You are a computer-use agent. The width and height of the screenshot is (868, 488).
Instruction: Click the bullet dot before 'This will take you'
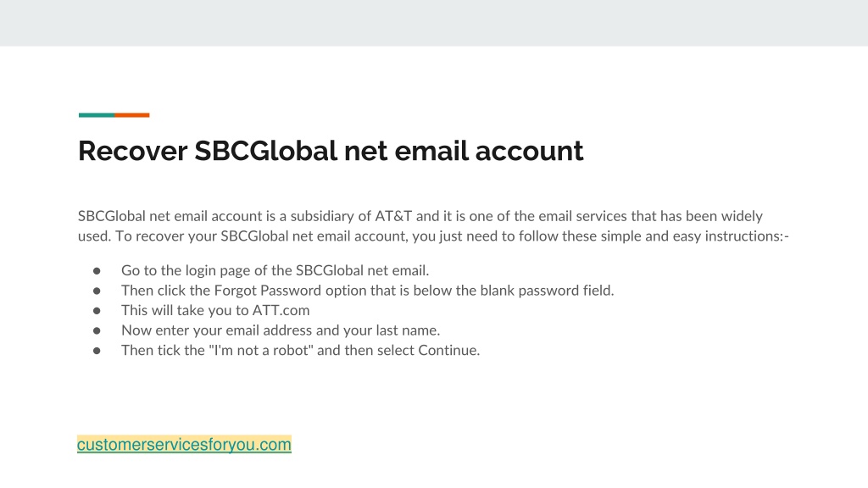(97, 310)
